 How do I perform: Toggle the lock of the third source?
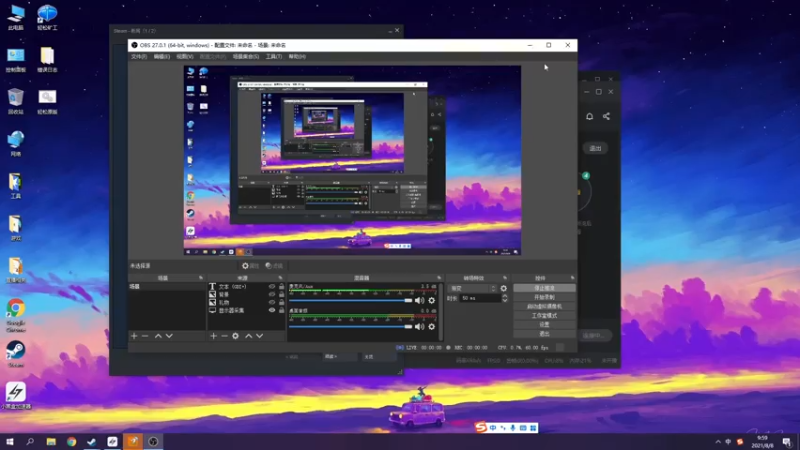[x=281, y=302]
